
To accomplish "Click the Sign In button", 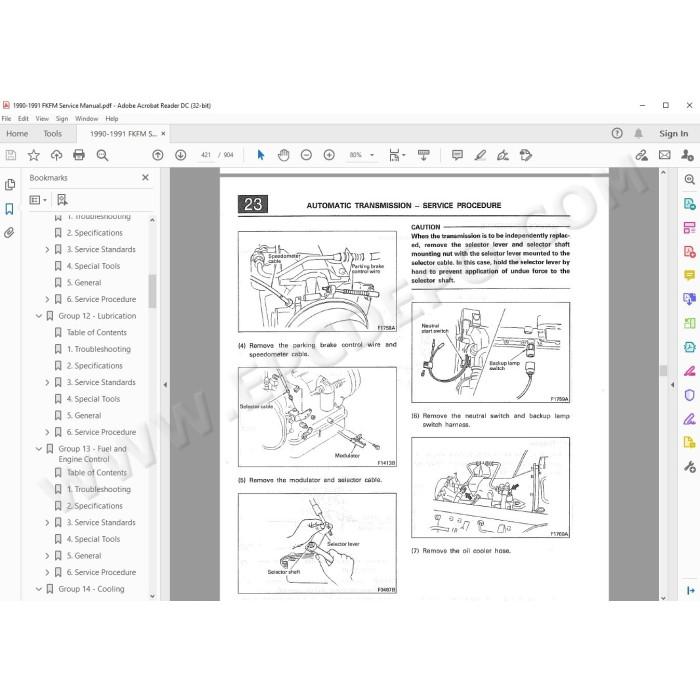I will pyautogui.click(x=673, y=133).
